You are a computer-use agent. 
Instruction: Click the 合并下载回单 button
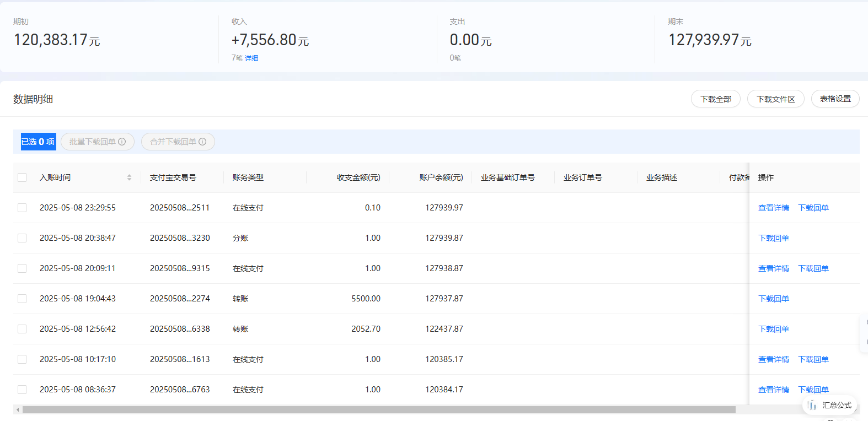pos(173,142)
